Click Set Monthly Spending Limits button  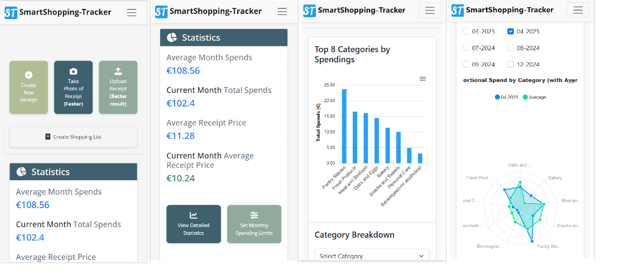(x=254, y=224)
